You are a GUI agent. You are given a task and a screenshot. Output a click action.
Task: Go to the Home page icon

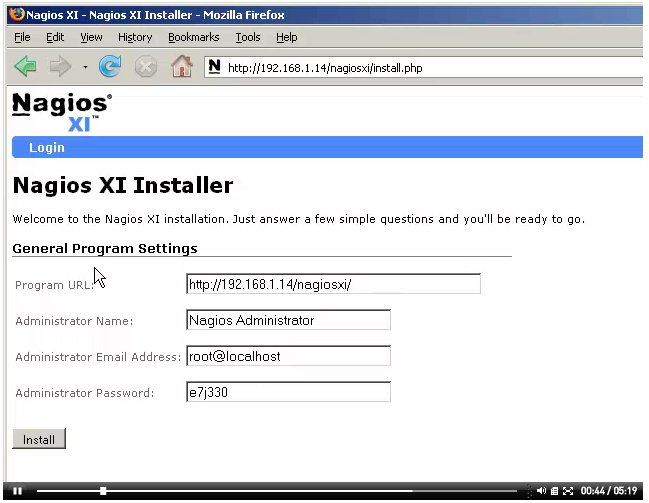(182, 66)
